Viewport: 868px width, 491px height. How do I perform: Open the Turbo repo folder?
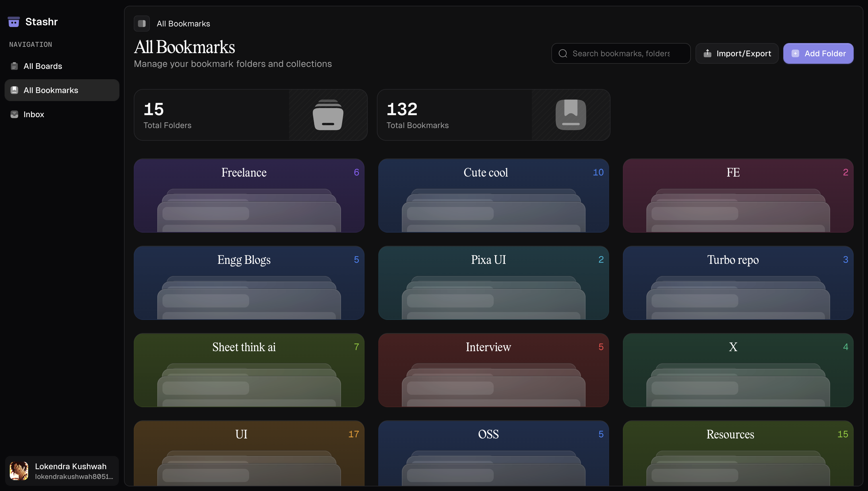click(x=738, y=283)
